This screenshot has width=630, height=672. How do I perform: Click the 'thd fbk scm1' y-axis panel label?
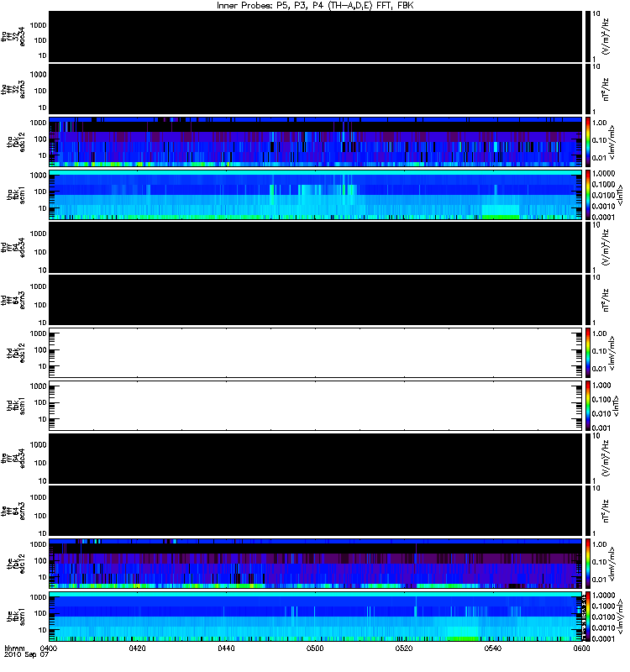(16, 406)
